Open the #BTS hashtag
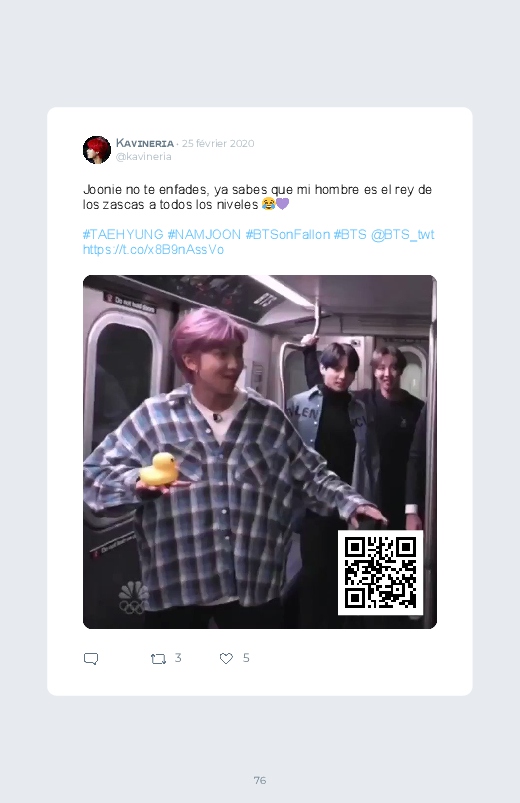The image size is (520, 803). [350, 235]
